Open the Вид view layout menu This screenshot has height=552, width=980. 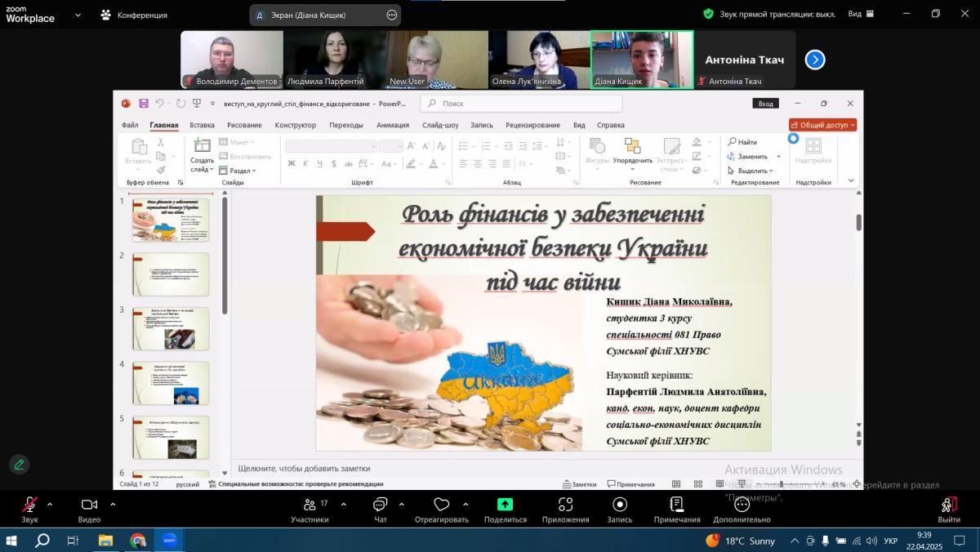point(861,14)
